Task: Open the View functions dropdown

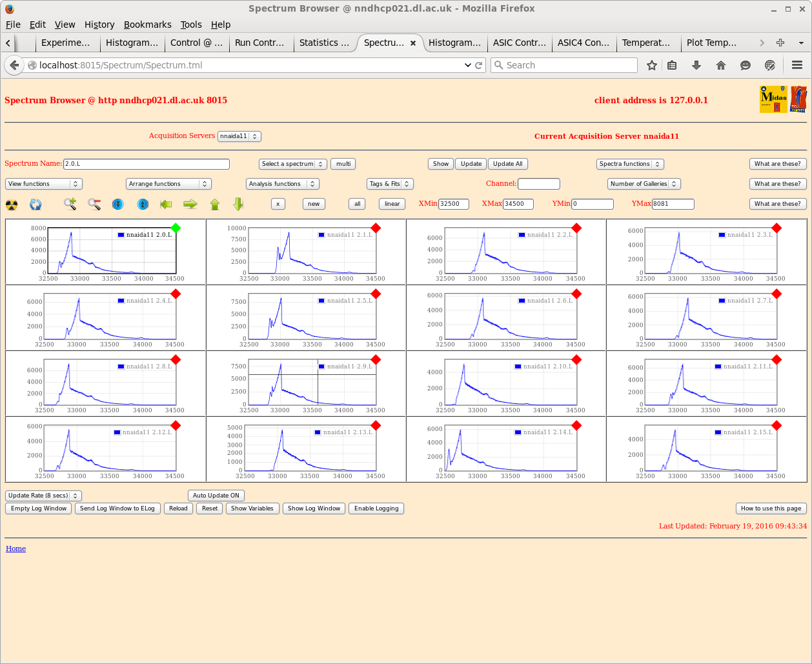Action: tap(43, 184)
